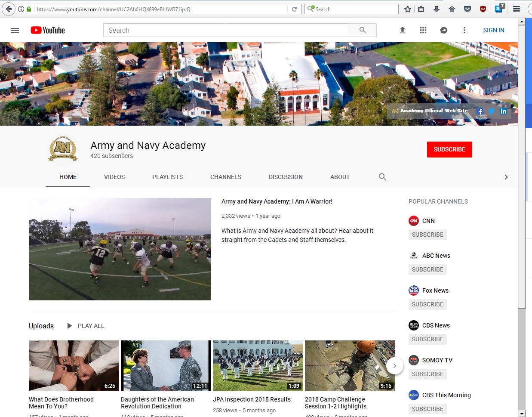Open the YouTube messages icon
Image resolution: width=532 pixels, height=417 pixels.
444,30
